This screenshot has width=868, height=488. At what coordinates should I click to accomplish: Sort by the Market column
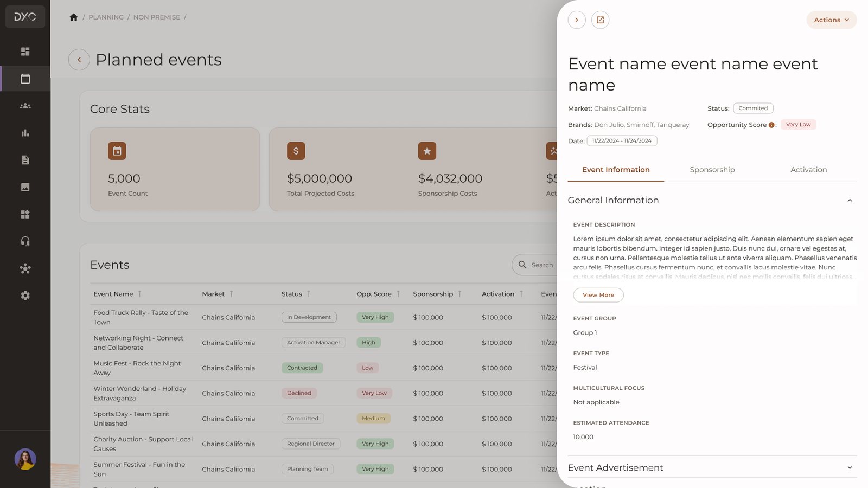(x=231, y=293)
